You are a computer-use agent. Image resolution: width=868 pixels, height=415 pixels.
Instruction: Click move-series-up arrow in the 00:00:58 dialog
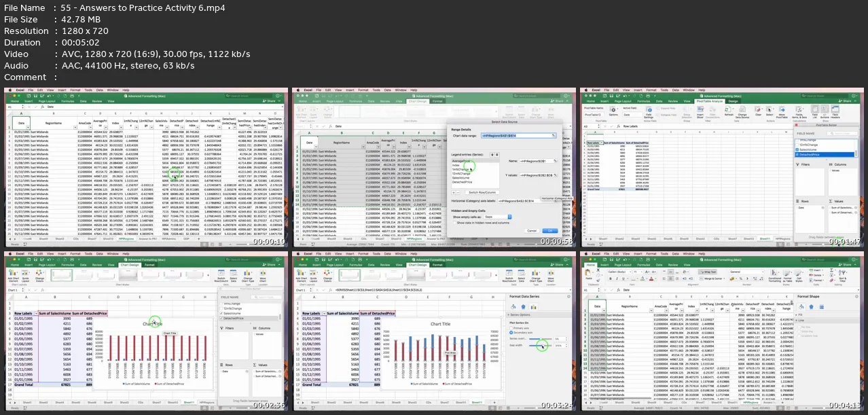pyautogui.click(x=492, y=155)
